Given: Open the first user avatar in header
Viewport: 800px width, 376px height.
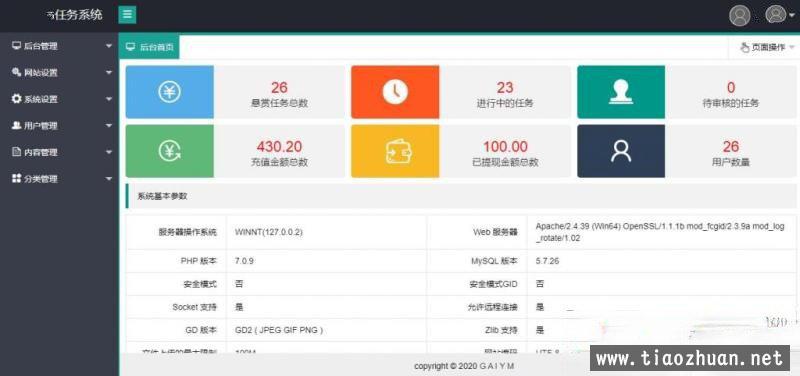Looking at the screenshot, I should (739, 15).
